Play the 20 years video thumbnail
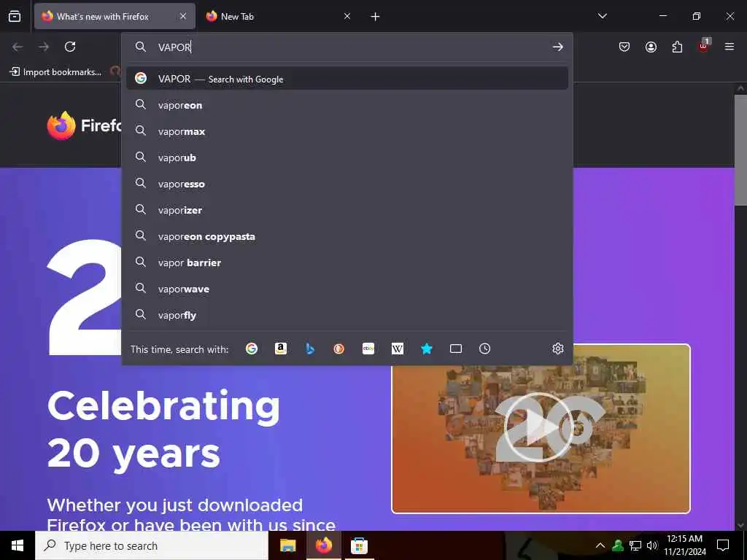The height and width of the screenshot is (560, 747). tap(541, 428)
